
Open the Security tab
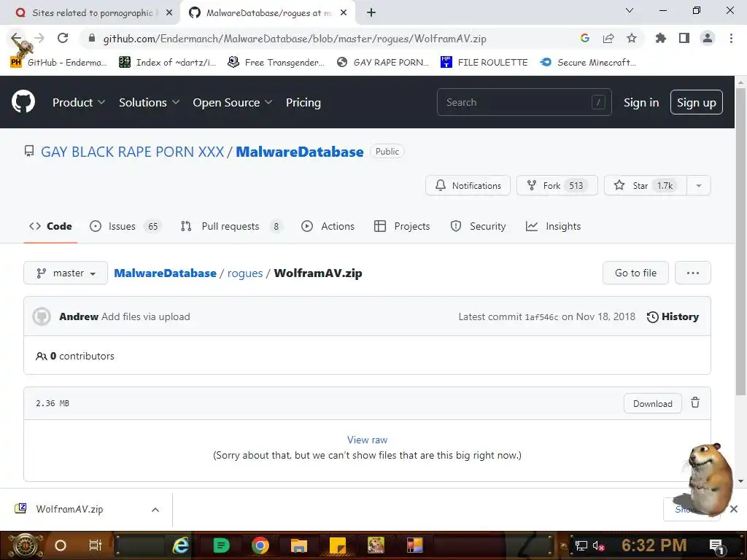(x=478, y=226)
